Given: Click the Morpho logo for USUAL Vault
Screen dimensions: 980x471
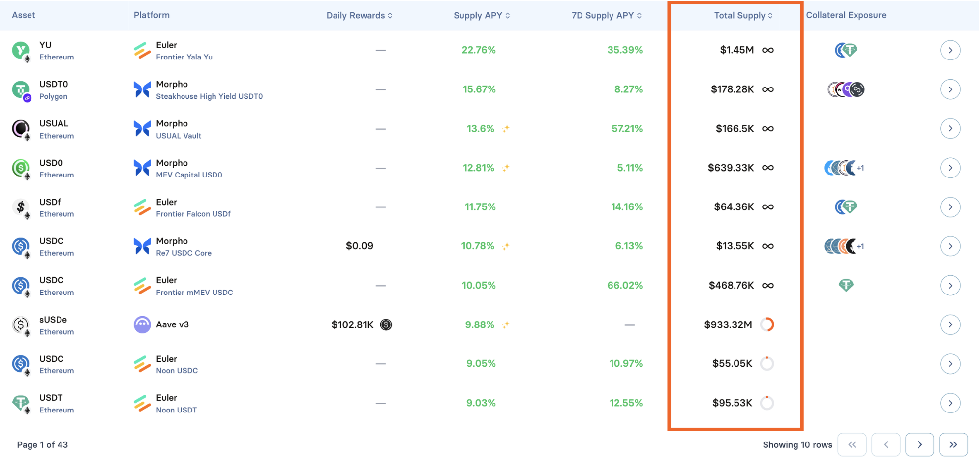Looking at the screenshot, I should pyautogui.click(x=142, y=129).
